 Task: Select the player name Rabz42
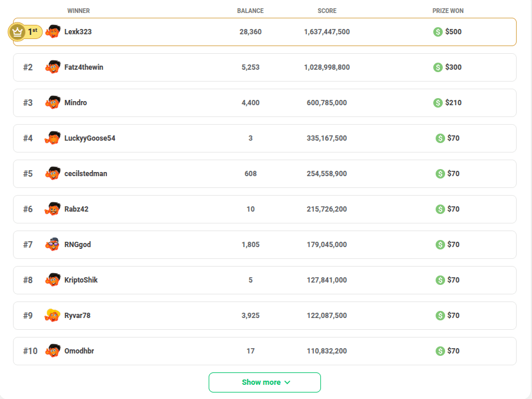click(76, 209)
